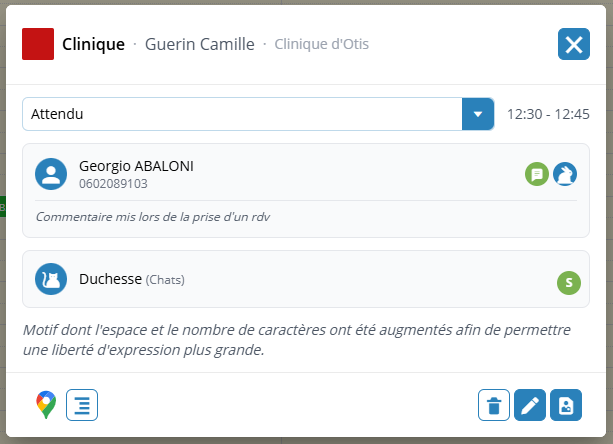Click the 12:30 - 12:45 time slot
Screen dimensions: 613x444
(x=548, y=114)
